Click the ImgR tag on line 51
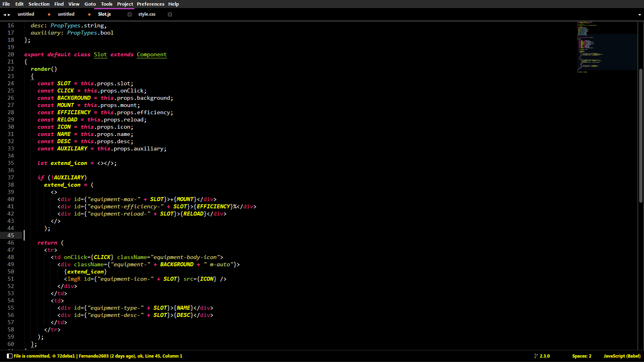Image resolution: width=644 pixels, height=362 pixels. coord(74,279)
